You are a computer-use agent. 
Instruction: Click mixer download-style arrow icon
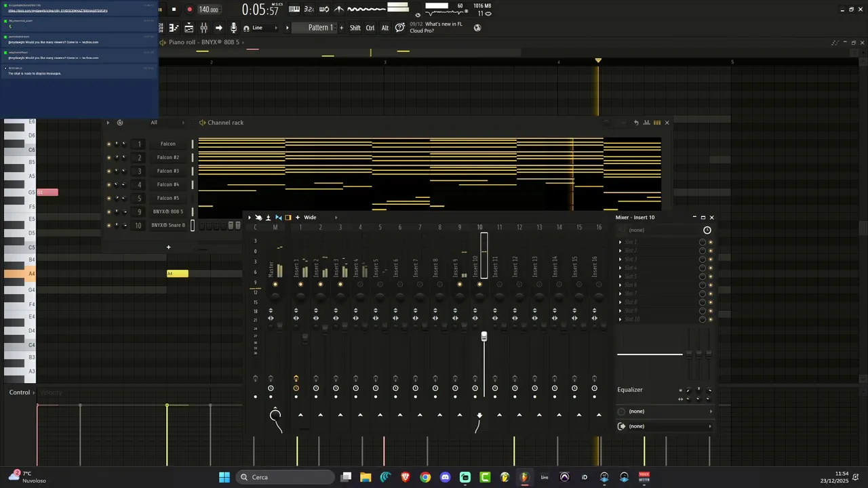(x=268, y=218)
